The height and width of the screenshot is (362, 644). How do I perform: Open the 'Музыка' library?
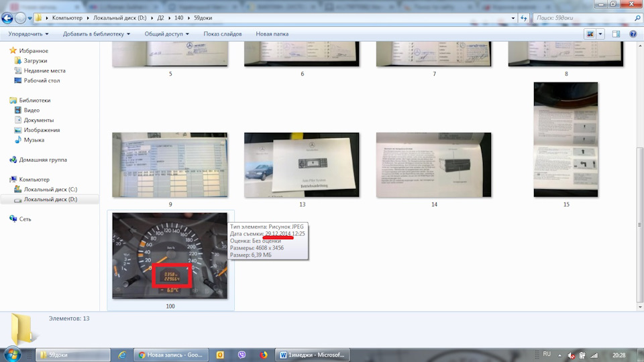(34, 140)
